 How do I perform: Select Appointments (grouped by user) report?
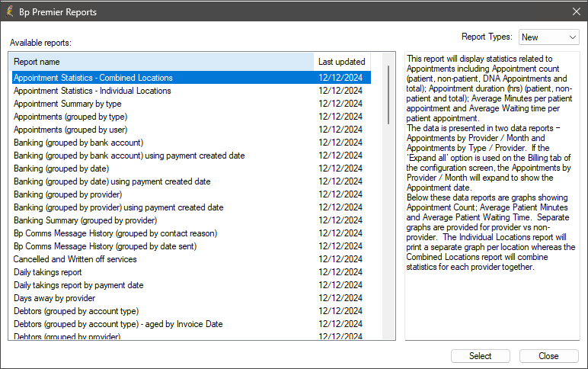(x=191, y=130)
